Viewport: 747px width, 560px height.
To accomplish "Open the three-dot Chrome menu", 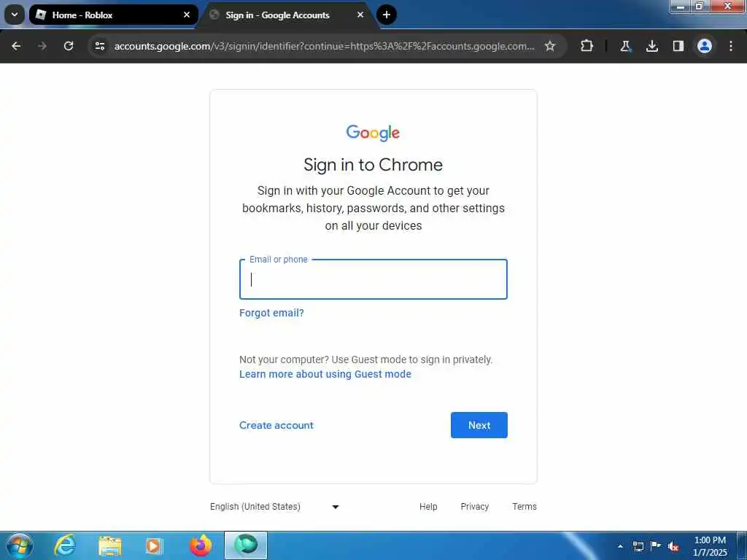I will 731,46.
